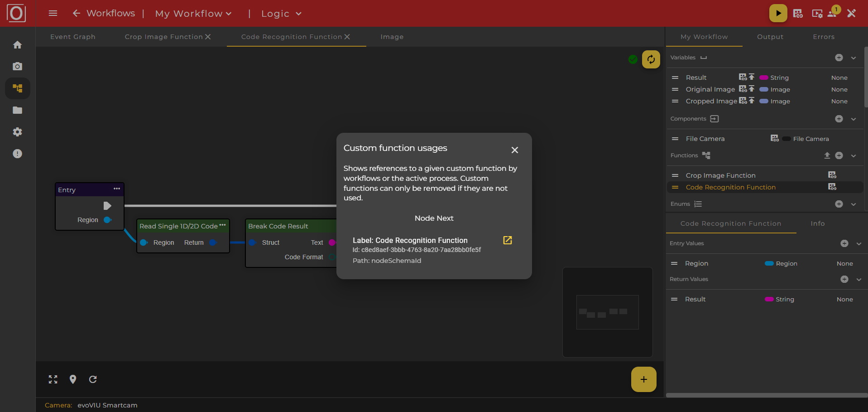Close the Custom function usages dialog

(x=514, y=150)
